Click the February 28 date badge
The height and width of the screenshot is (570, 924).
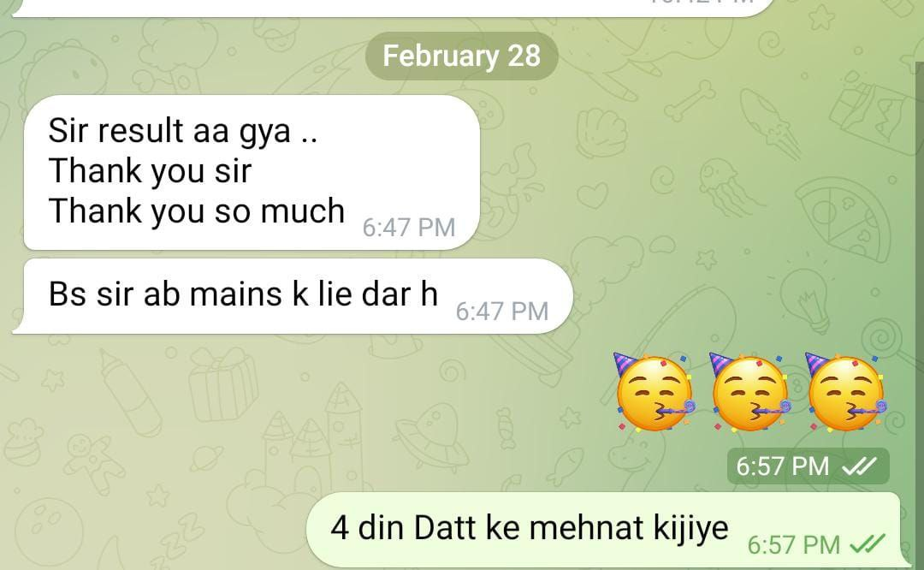[x=461, y=56]
